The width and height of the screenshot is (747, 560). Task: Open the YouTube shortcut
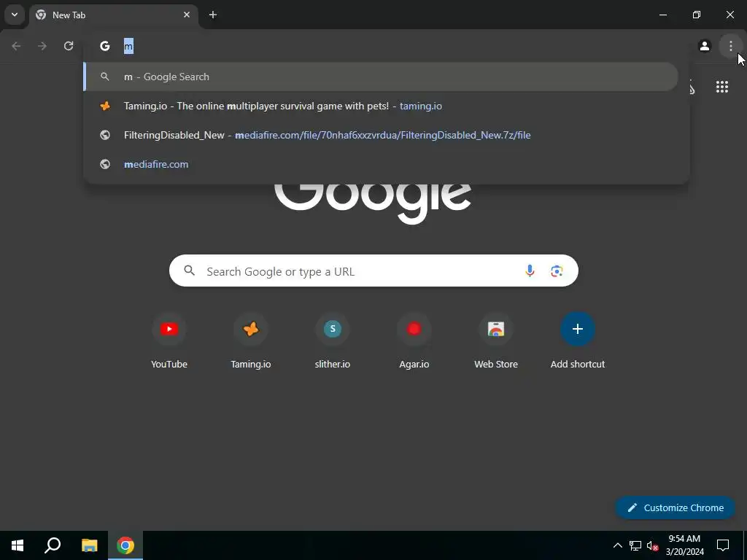[x=169, y=341]
